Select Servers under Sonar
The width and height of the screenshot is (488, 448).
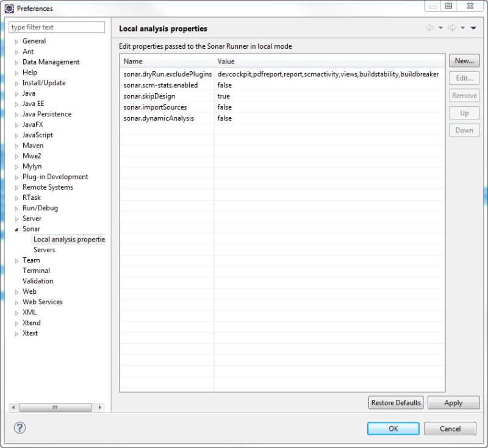coord(44,249)
